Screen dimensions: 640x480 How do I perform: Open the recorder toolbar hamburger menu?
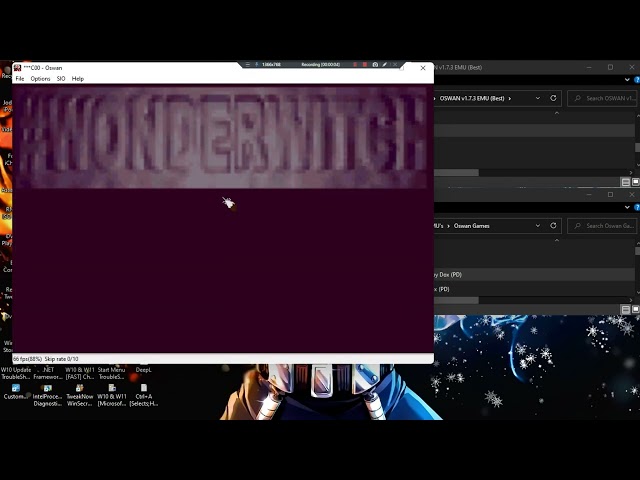[x=247, y=64]
